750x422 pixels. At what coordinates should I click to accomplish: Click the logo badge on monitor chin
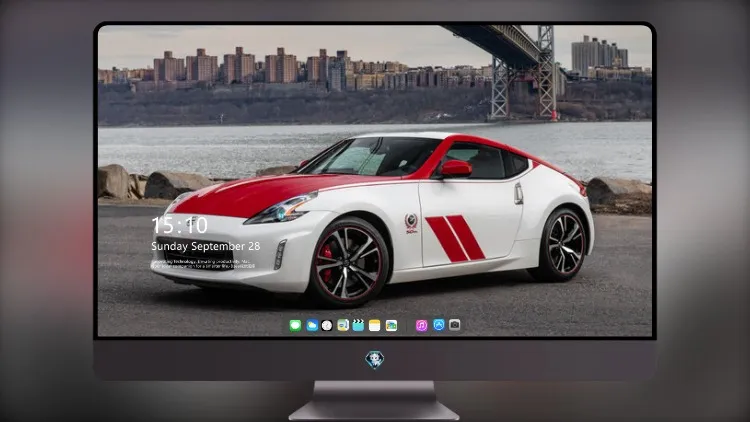click(375, 360)
